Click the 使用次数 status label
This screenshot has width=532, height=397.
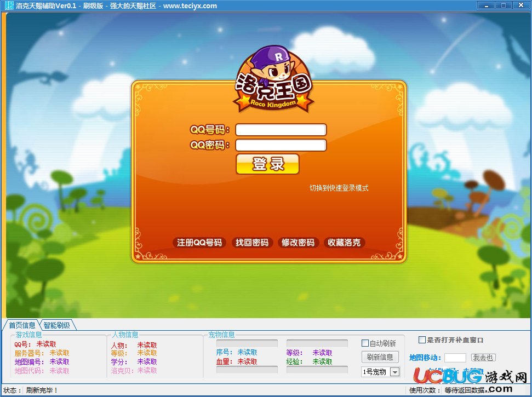point(425,390)
